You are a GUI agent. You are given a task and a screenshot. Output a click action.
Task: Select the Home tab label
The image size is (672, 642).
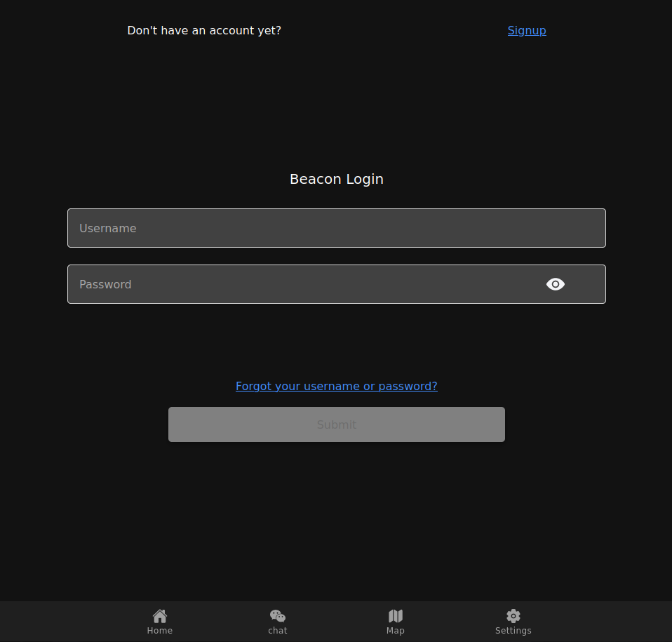coord(160,631)
